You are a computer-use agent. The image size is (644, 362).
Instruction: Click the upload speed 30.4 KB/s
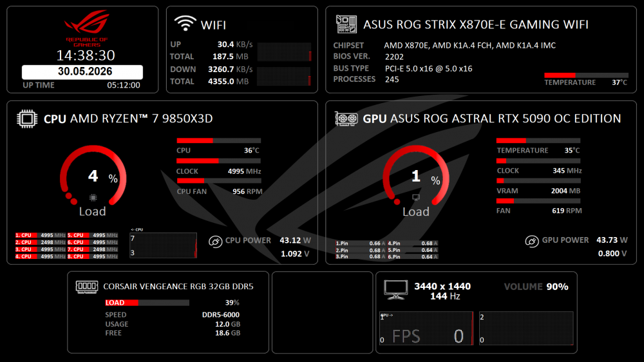coord(235,44)
